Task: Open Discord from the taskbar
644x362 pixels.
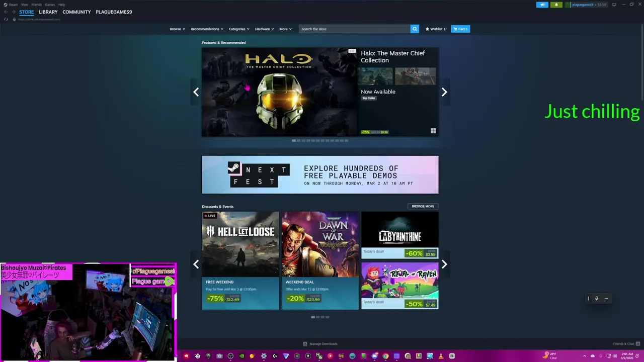Action: (x=374, y=356)
